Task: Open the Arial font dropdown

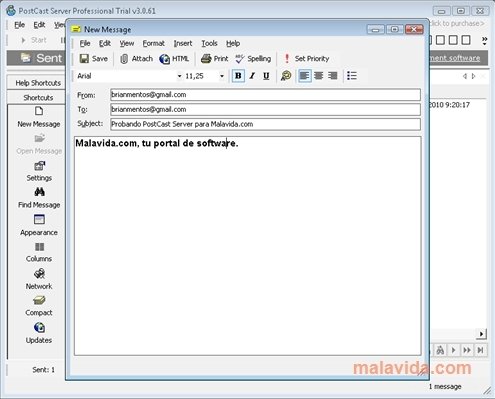Action: point(179,76)
